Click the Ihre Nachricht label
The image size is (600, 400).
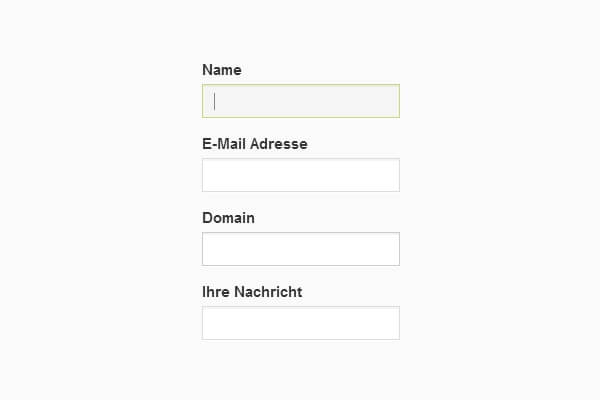pos(252,292)
